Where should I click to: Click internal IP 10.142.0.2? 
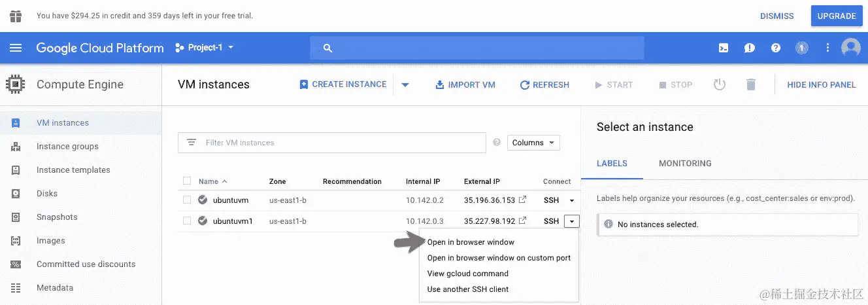425,200
